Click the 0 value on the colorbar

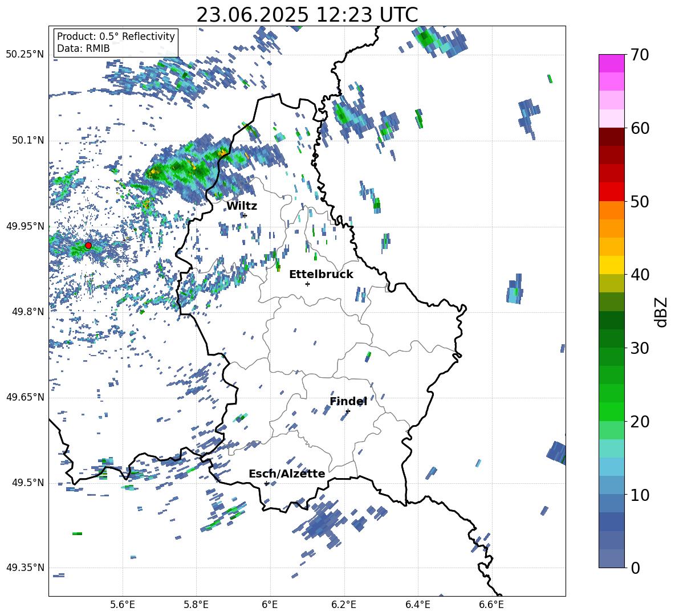(x=635, y=568)
